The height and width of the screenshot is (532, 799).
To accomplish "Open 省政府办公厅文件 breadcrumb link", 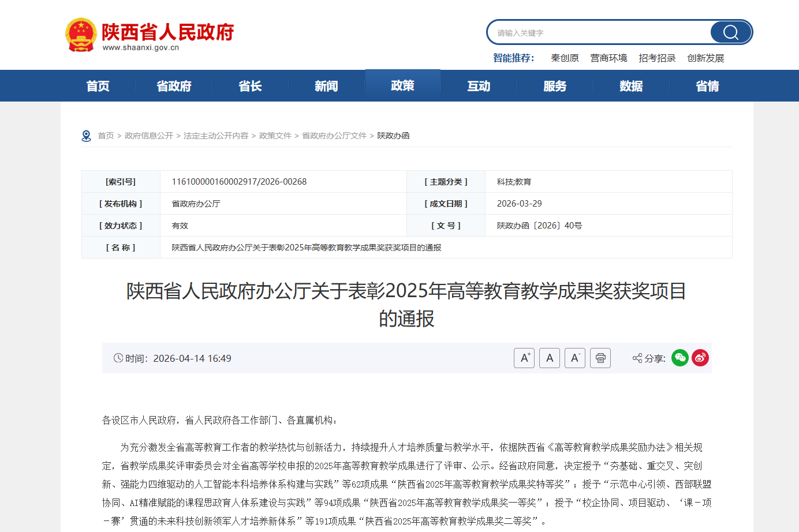I will [334, 136].
